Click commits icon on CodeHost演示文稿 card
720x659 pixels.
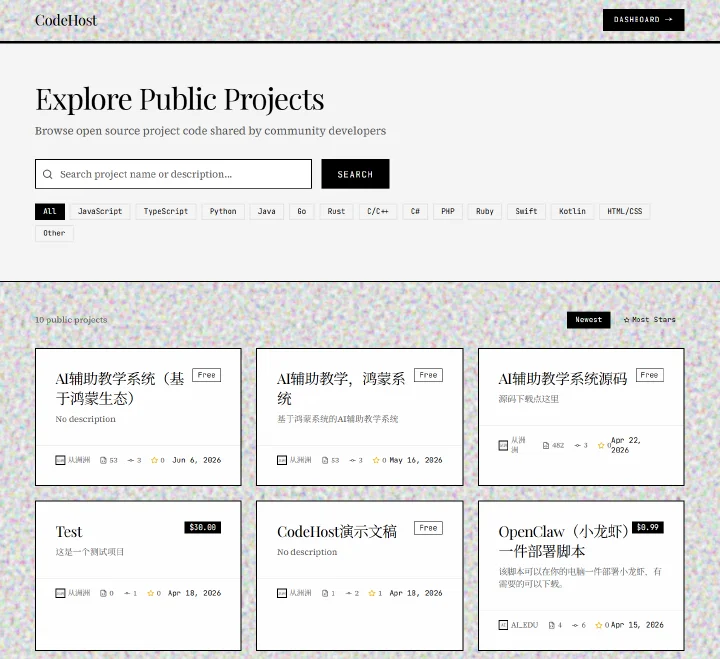tap(349, 593)
